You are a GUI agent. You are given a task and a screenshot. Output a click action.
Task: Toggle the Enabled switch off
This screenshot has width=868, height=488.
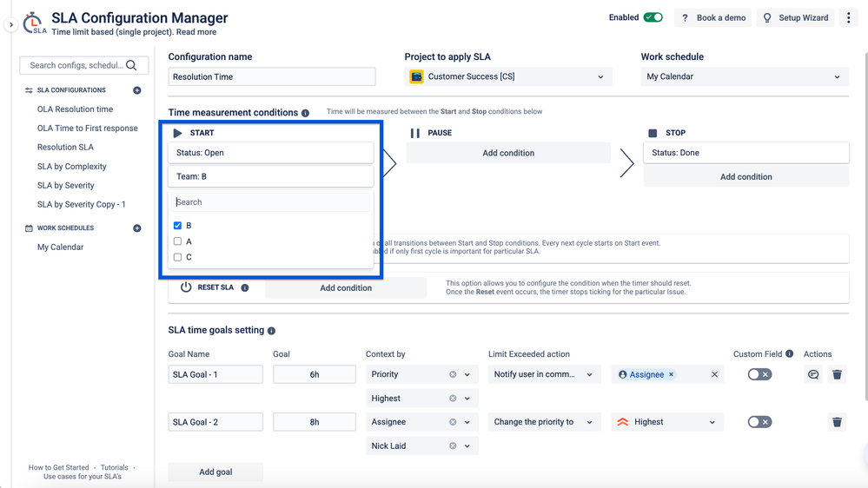(x=653, y=17)
